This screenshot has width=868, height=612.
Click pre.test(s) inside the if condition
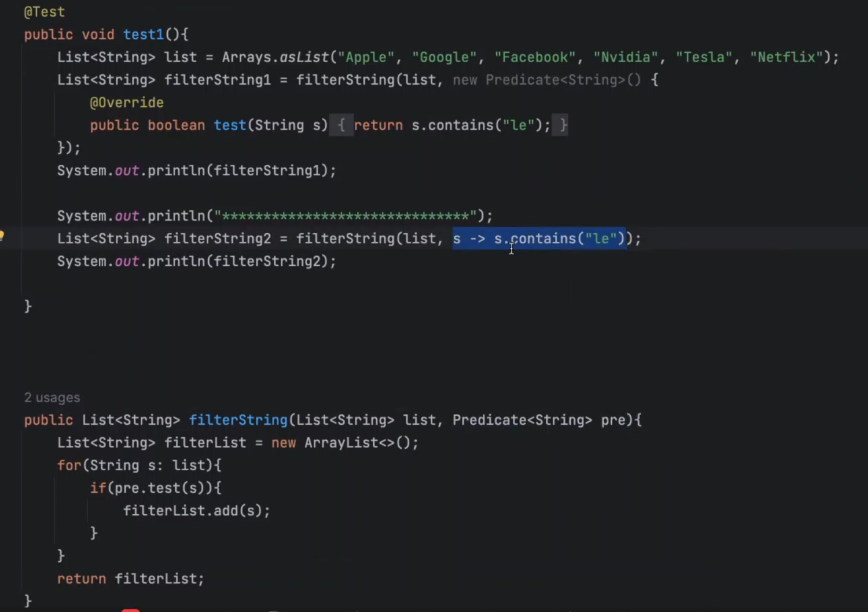tap(162, 488)
